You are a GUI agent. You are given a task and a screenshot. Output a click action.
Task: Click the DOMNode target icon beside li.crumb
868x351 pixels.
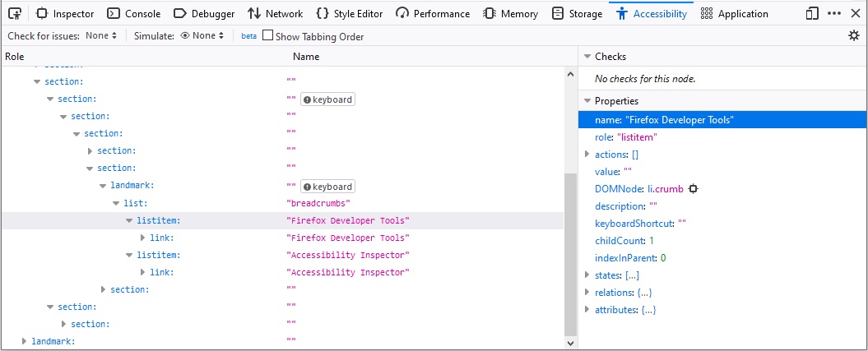694,189
